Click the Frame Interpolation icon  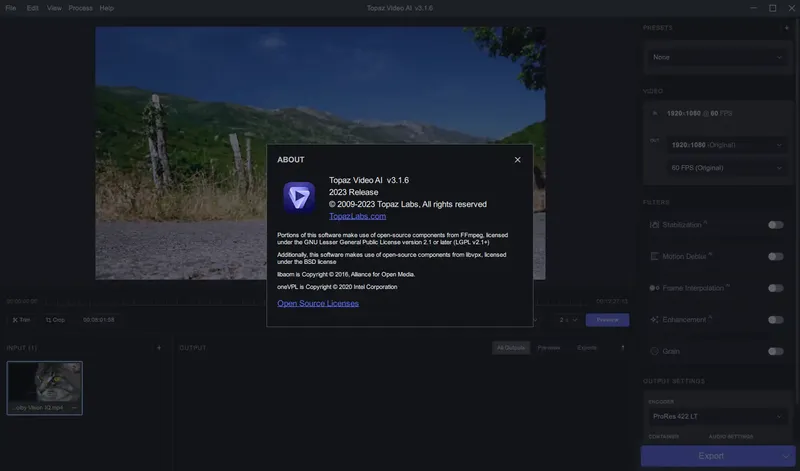point(654,288)
